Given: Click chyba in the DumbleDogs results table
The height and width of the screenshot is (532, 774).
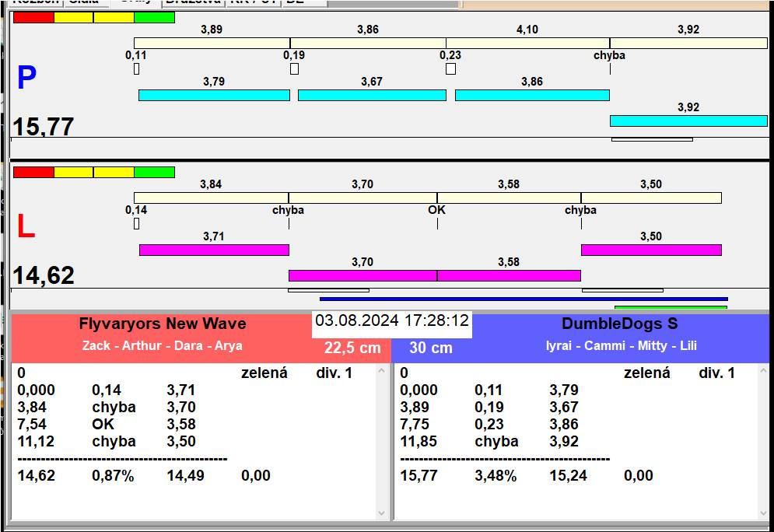Looking at the screenshot, I should pyautogui.click(x=496, y=441).
